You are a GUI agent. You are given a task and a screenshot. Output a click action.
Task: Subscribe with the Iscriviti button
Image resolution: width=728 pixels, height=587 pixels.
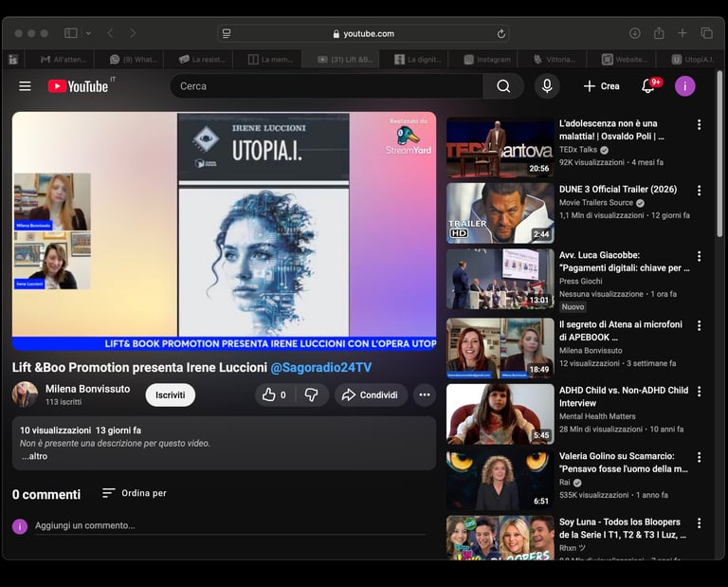tap(170, 394)
